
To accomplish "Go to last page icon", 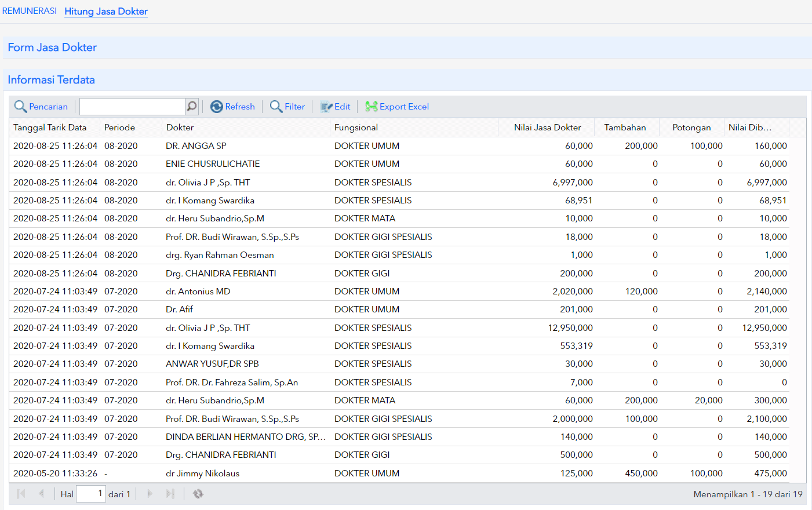I will pyautogui.click(x=170, y=494).
